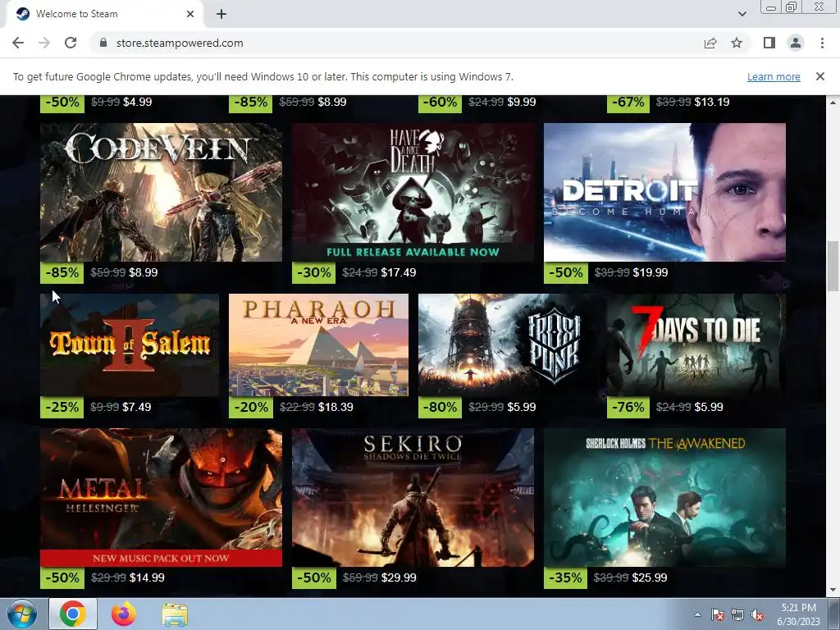Open Metal Hellsinger game banner
The height and width of the screenshot is (630, 840).
pyautogui.click(x=161, y=497)
